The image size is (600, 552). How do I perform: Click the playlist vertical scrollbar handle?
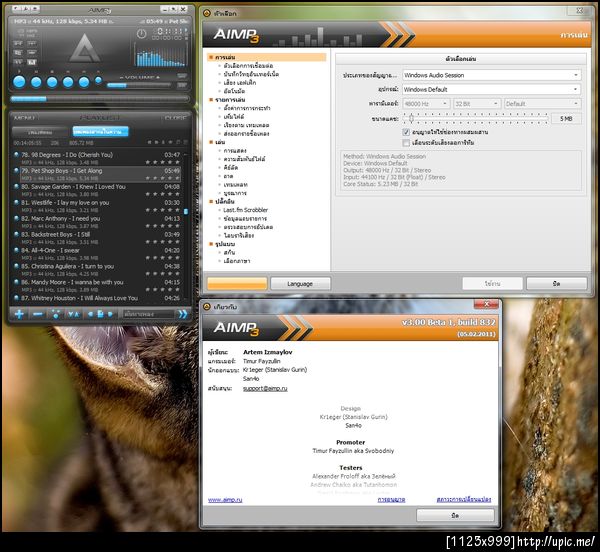pyautogui.click(x=186, y=211)
